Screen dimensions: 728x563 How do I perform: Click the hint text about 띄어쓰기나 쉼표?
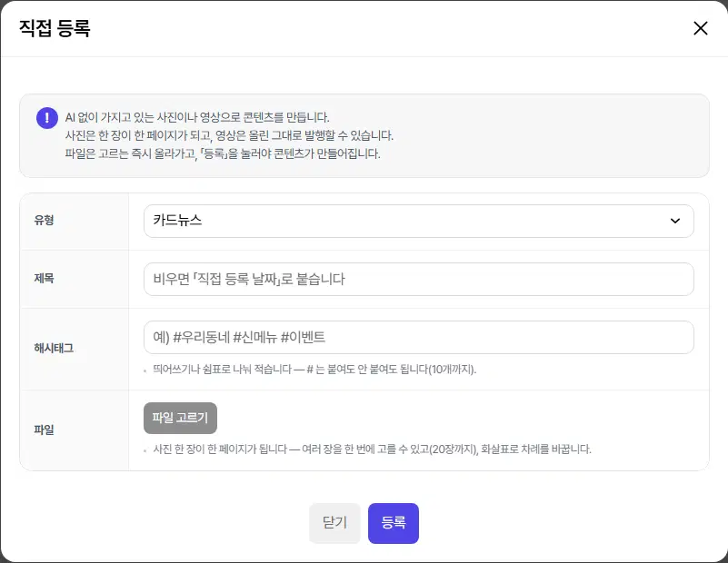(314, 370)
